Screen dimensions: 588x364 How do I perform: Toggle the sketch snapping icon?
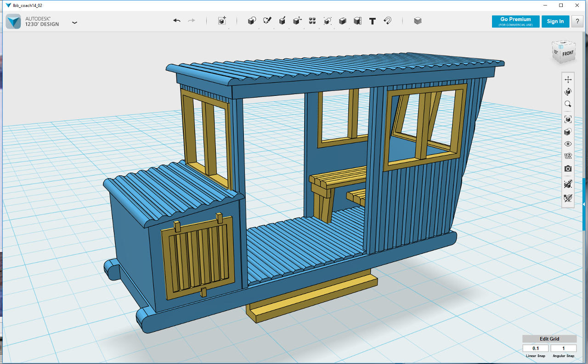(568, 184)
